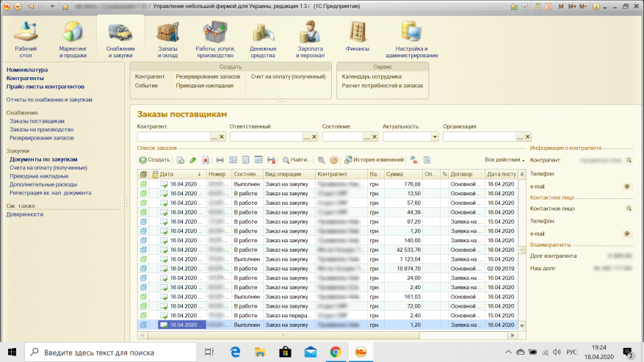Screen dimensions: 644x362
Task: Clear the Контрагент filter field
Action: (x=222, y=137)
